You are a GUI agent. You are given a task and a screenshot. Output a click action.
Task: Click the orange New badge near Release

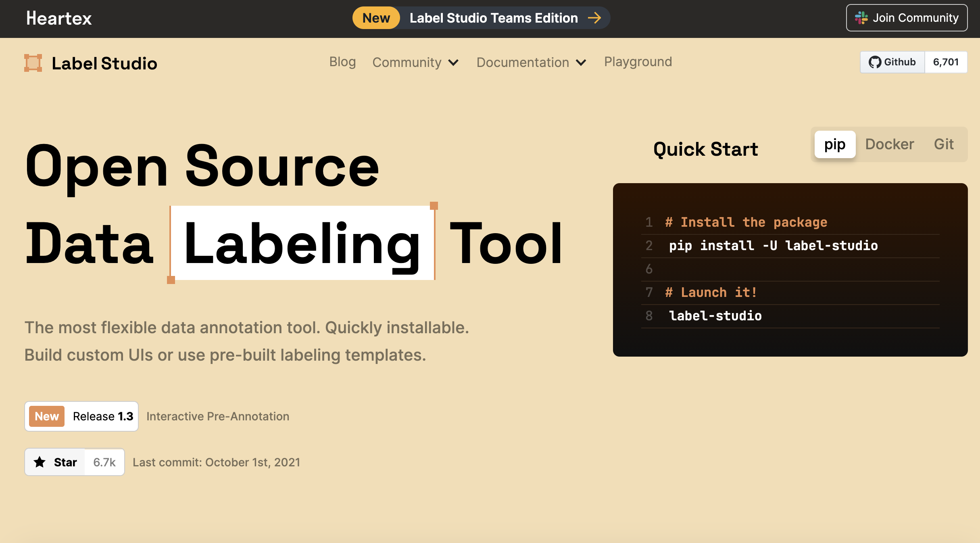click(x=47, y=416)
